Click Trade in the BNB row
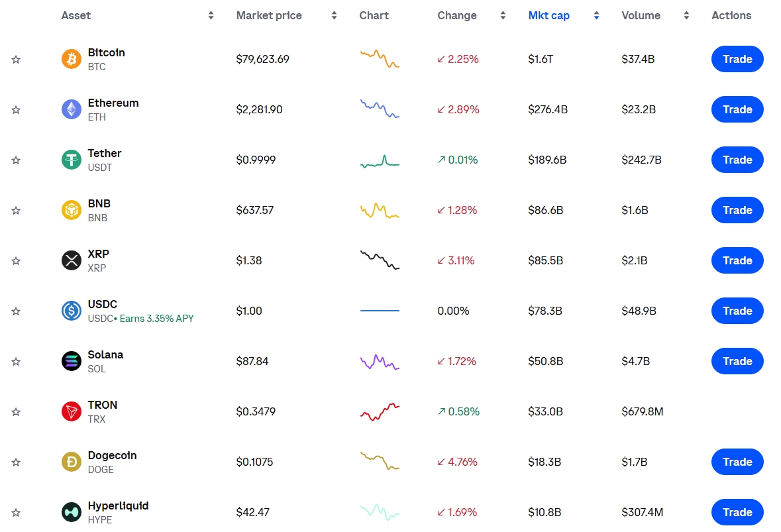This screenshot has height=532, width=781. [x=737, y=210]
